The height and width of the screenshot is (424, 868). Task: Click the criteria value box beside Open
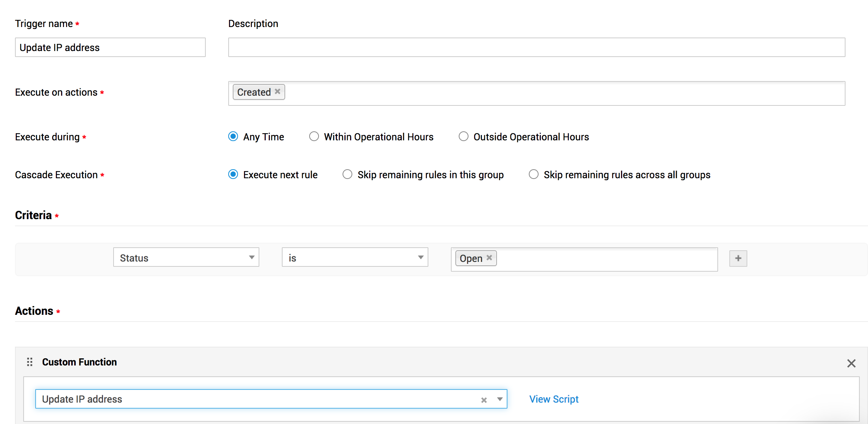[607, 259]
